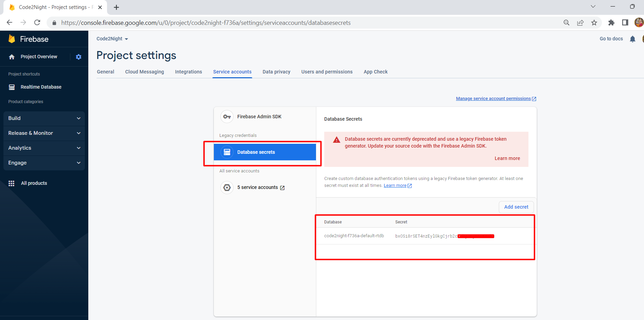The width and height of the screenshot is (644, 320).
Task: Click the All products grid icon
Action: pyautogui.click(x=11, y=183)
